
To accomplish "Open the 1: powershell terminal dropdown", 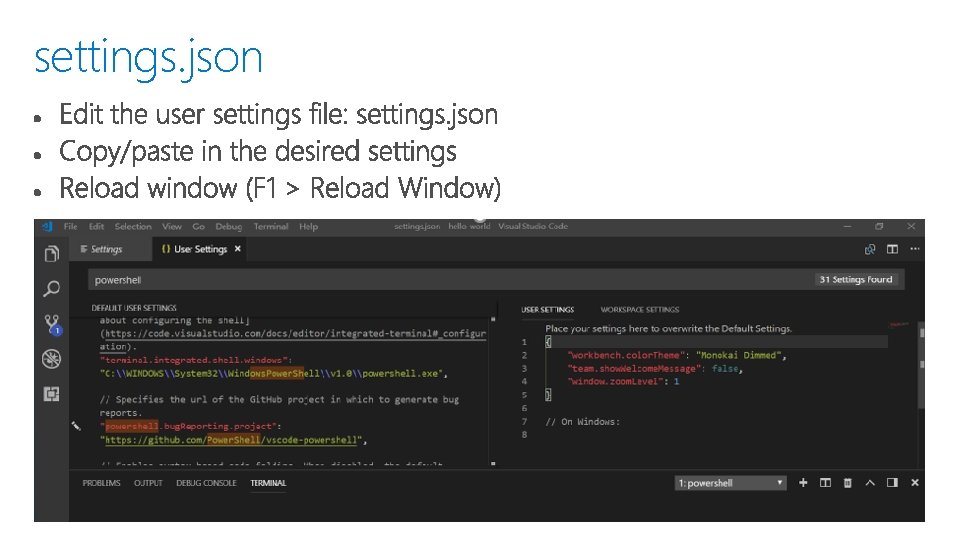I will [730, 483].
